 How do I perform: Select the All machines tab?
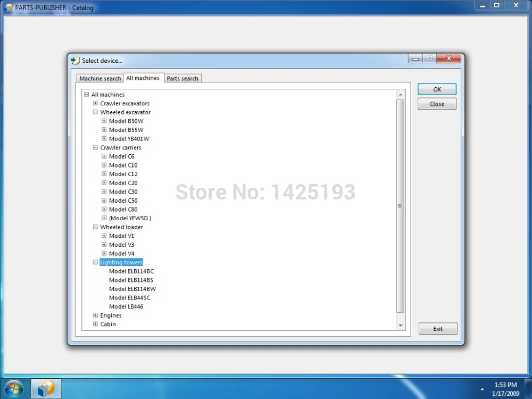click(143, 78)
